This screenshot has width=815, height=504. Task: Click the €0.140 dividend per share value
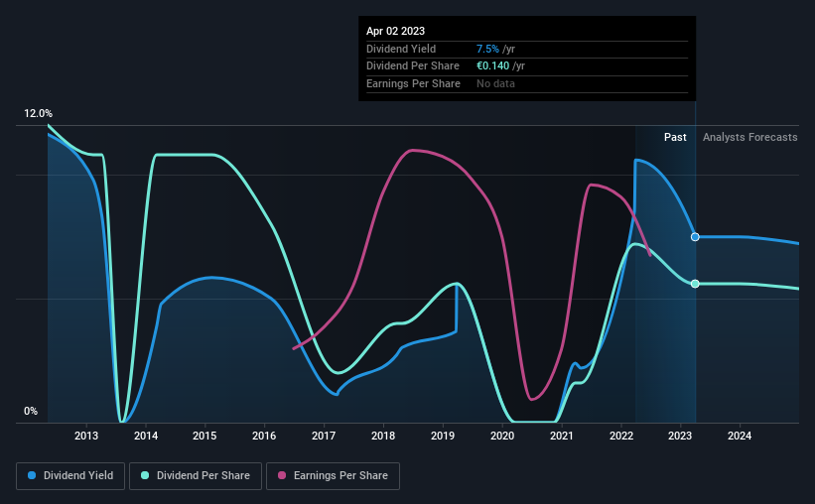pyautogui.click(x=492, y=66)
